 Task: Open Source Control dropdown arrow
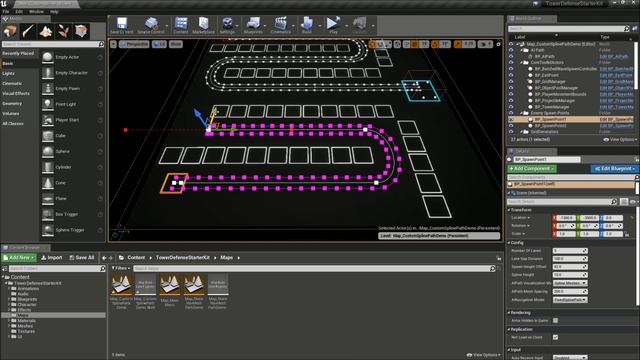(167, 26)
